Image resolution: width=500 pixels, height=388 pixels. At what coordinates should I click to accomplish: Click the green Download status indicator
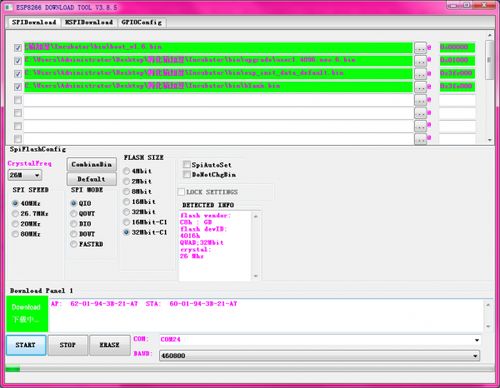click(27, 314)
